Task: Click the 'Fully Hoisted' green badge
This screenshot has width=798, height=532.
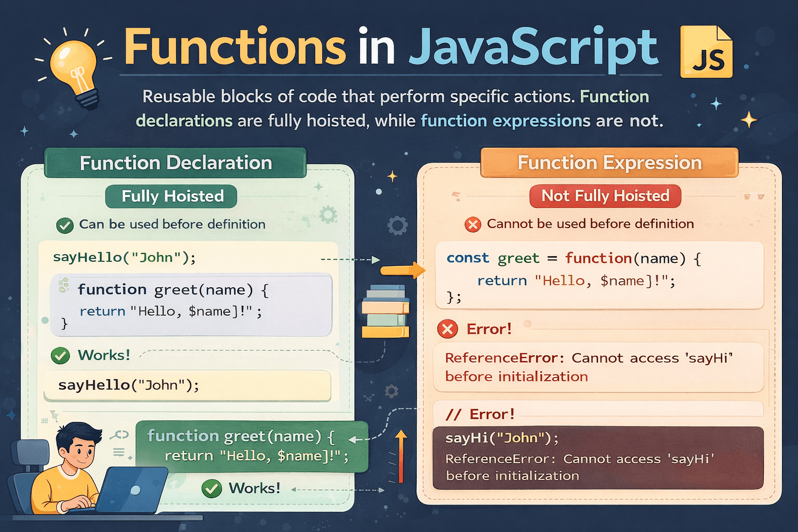Action: tap(171, 196)
